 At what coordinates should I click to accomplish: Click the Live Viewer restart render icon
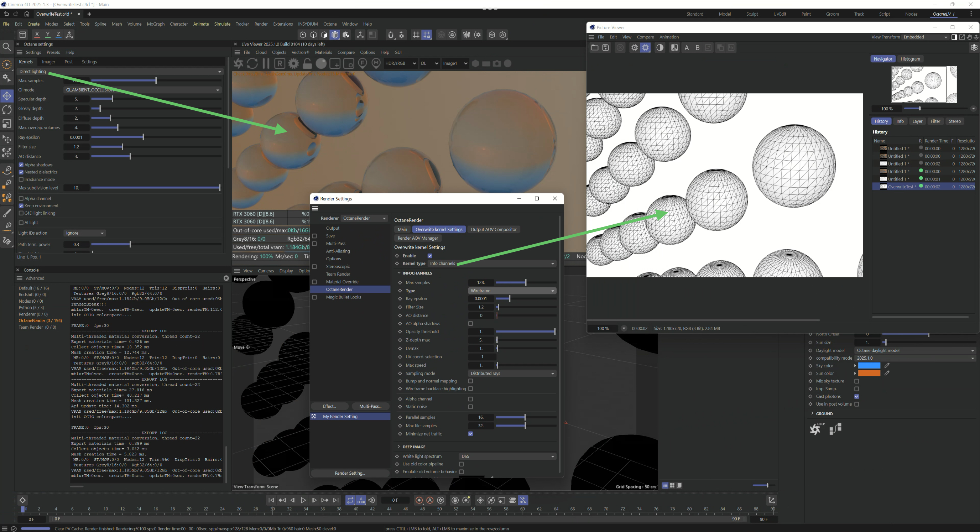pyautogui.click(x=252, y=63)
